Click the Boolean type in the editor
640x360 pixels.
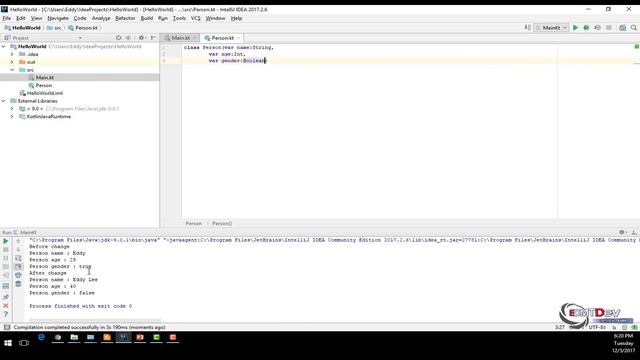pos(254,60)
